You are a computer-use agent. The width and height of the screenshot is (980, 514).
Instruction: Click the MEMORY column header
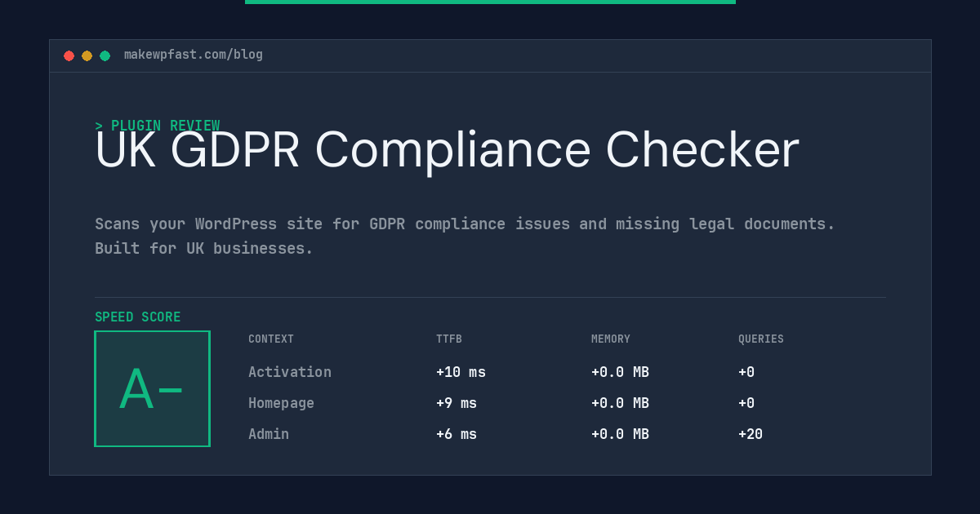[611, 339]
